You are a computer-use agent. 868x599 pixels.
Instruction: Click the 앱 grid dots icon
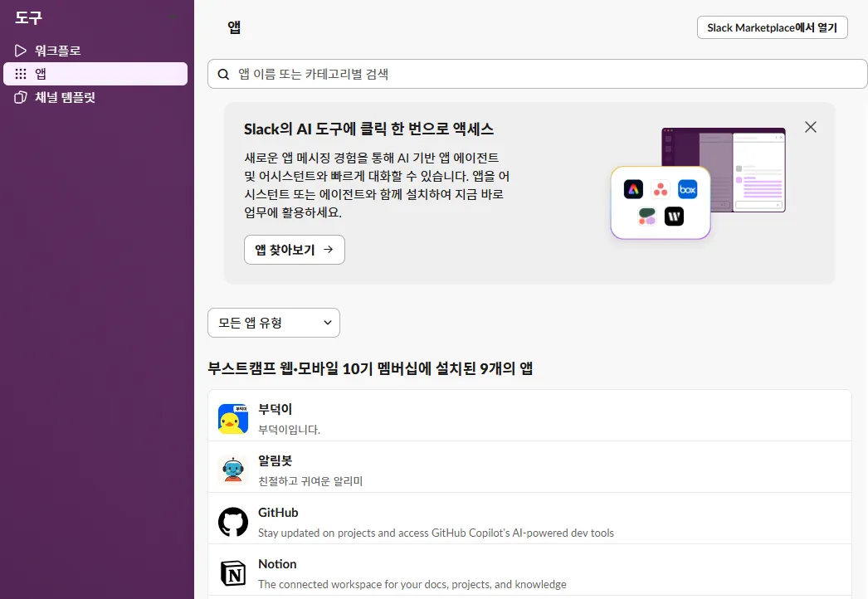tap(21, 74)
